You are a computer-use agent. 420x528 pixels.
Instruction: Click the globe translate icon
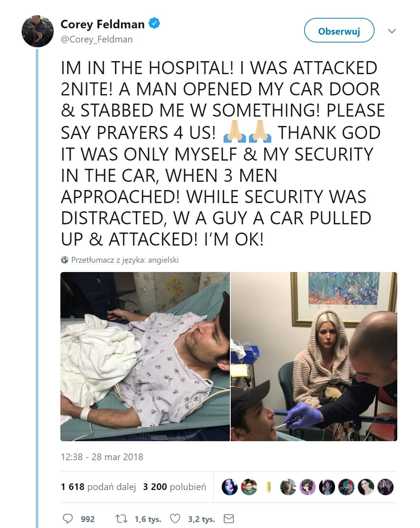click(x=64, y=260)
